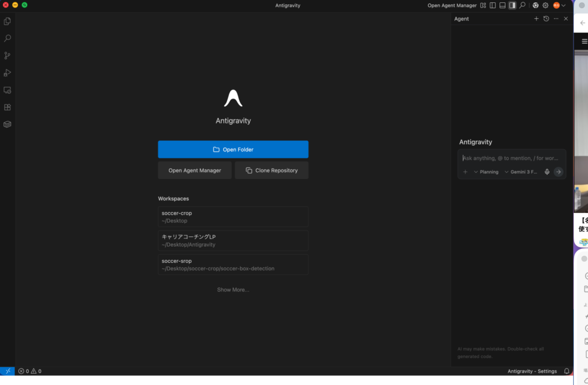
Task: Open the Extensions view
Action: (x=7, y=107)
